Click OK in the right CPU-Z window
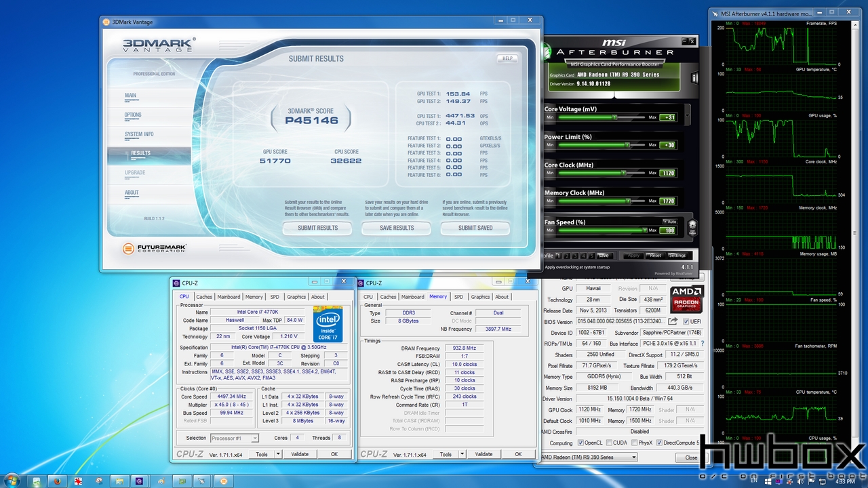Screen dimensions: 868x488 pyautogui.click(x=518, y=454)
